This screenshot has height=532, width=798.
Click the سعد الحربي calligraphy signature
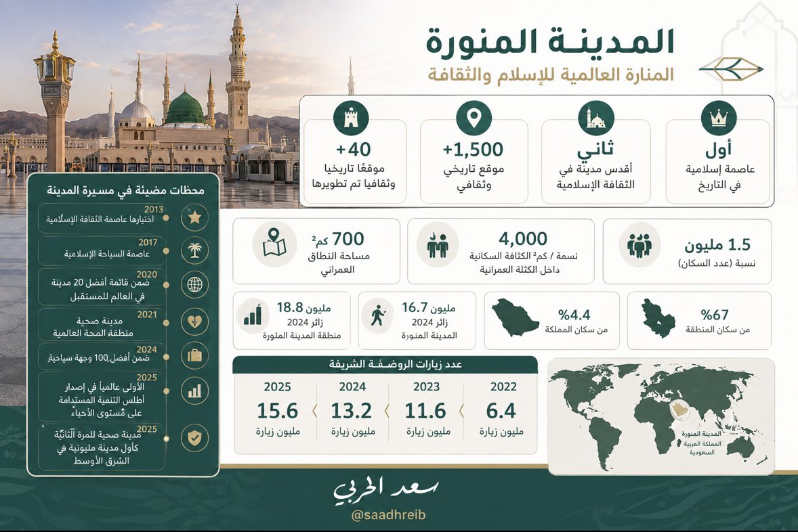coord(385,489)
